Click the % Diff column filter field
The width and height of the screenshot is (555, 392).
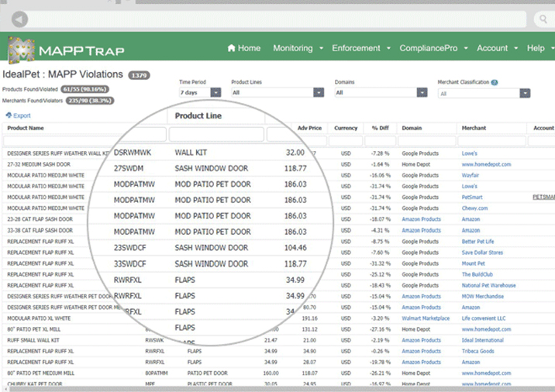coord(380,141)
